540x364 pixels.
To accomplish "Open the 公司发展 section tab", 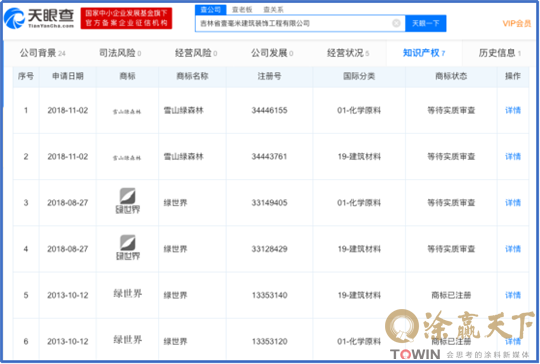I will pyautogui.click(x=272, y=53).
